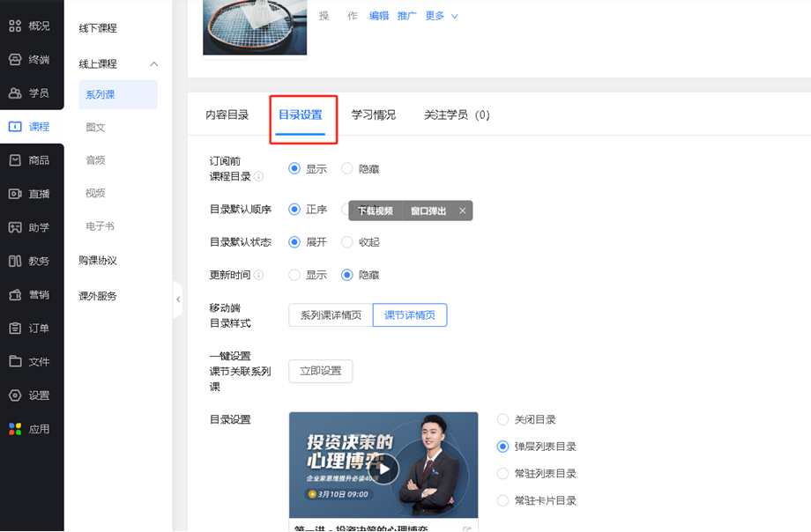The width and height of the screenshot is (811, 532).
Task: Switch to the 学习情况 tab
Action: click(x=374, y=115)
